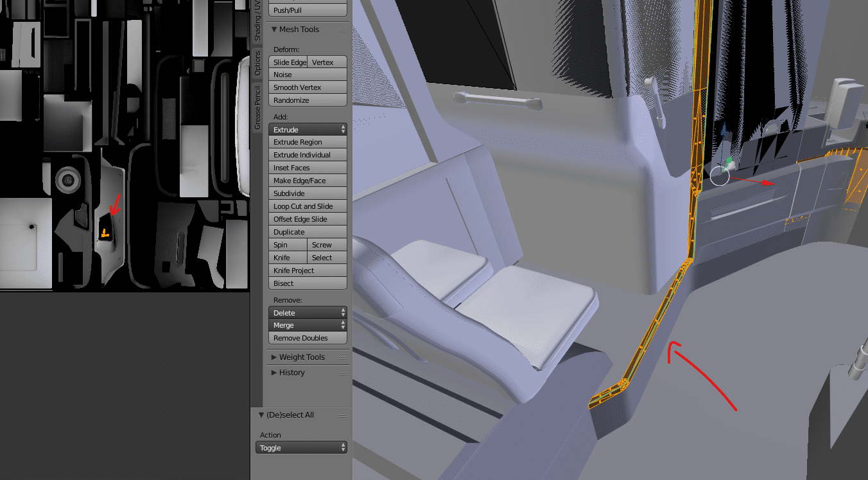Switch to the Grease Pencil tab
The height and width of the screenshot is (480, 868).
click(257, 107)
